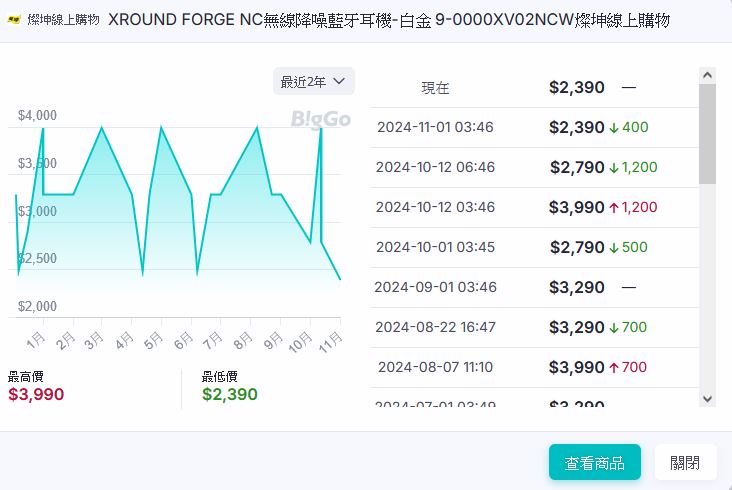Click the 現在 current price row
This screenshot has width=732, height=490.
point(532,87)
